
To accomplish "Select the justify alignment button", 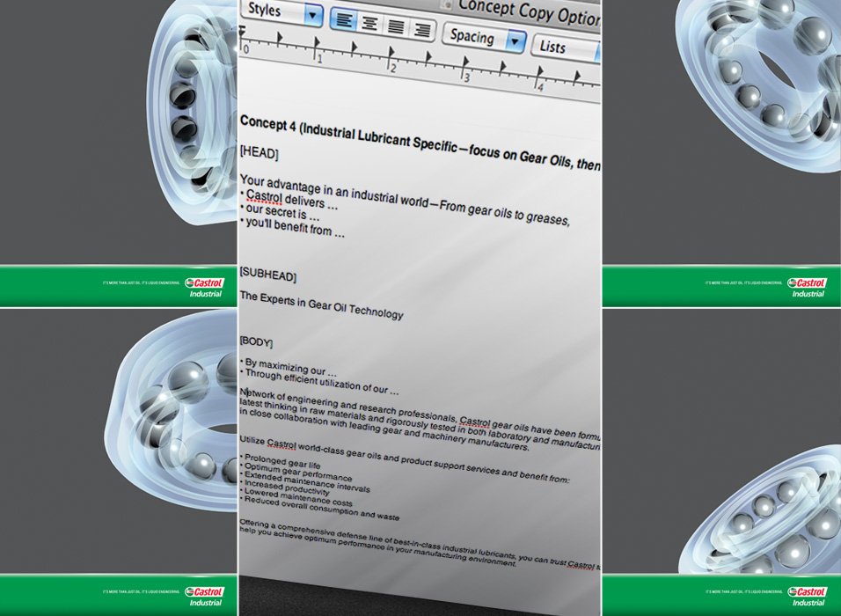I will click(396, 26).
